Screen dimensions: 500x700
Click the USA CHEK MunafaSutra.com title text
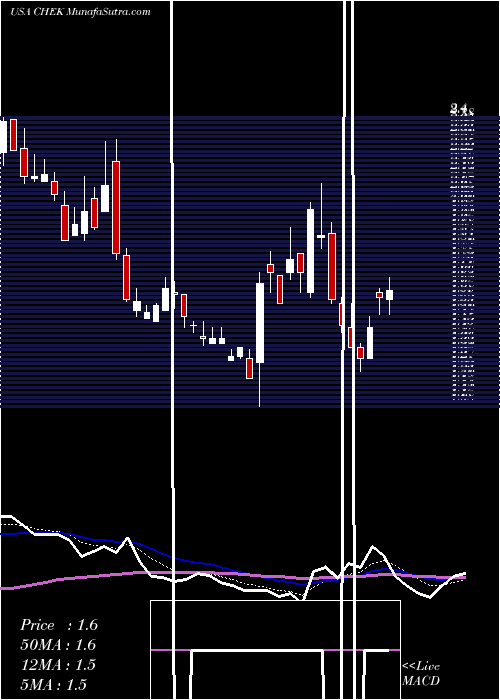80,12
